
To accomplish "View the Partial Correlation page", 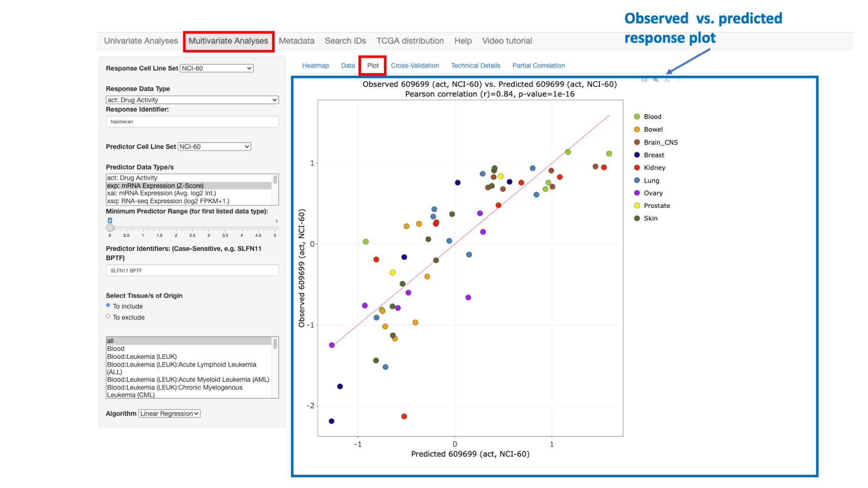I will point(539,65).
